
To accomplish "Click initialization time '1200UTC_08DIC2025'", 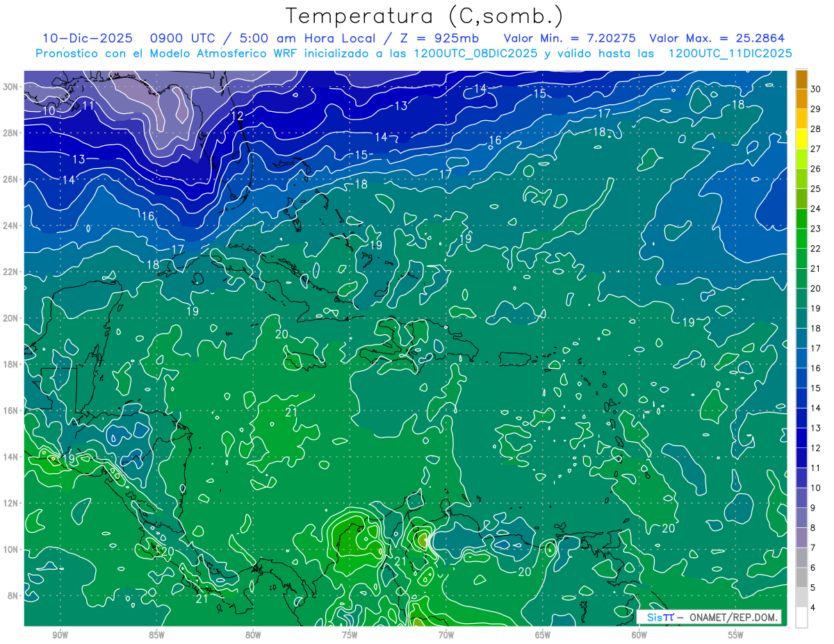I will coord(476,53).
